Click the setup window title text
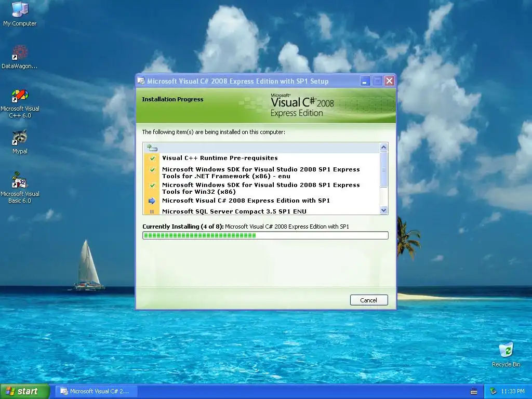The height and width of the screenshot is (399, 532). tap(238, 81)
